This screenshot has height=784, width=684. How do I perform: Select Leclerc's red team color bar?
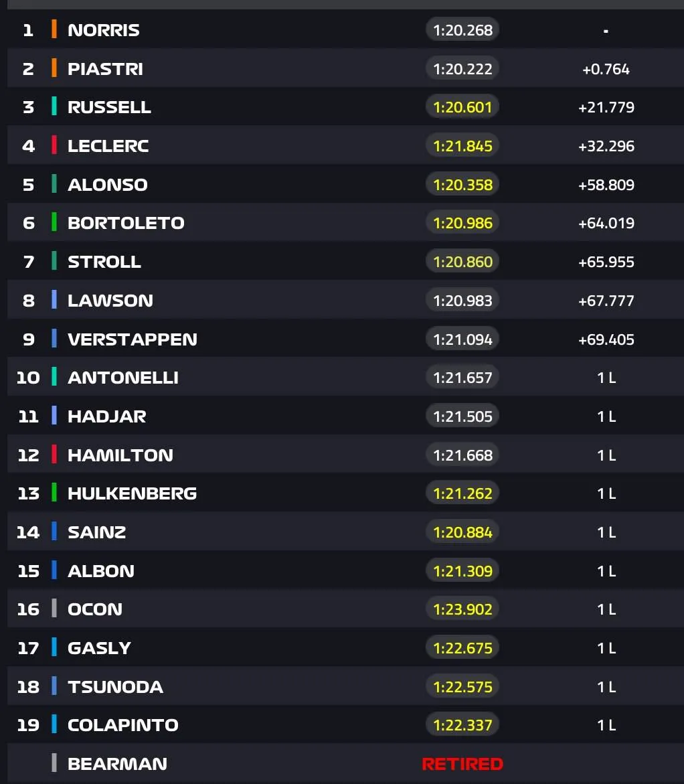54,145
